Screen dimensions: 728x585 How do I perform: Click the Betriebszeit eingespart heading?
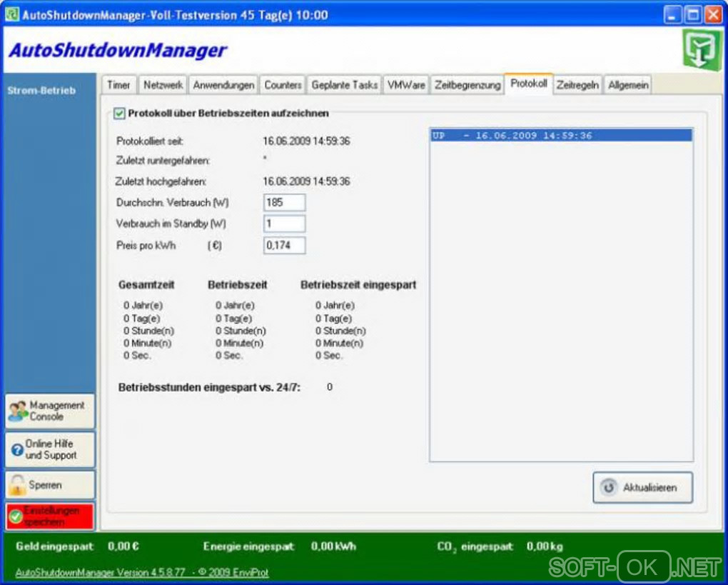pyautogui.click(x=358, y=285)
